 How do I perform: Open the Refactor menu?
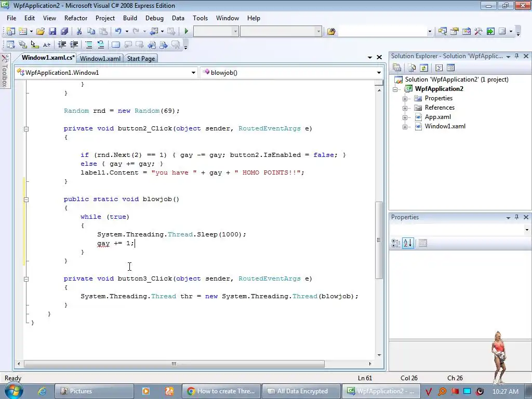click(x=76, y=18)
